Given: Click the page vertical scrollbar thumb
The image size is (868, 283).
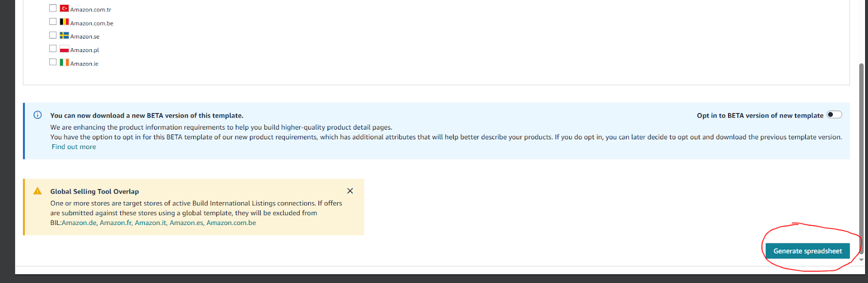Looking at the screenshot, I should [x=861, y=158].
